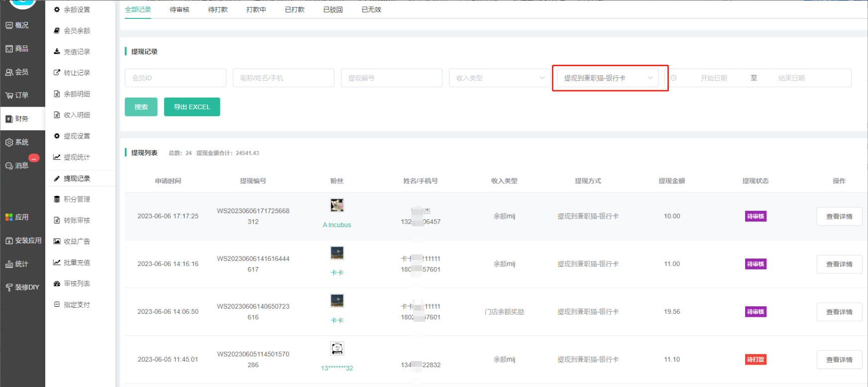The height and width of the screenshot is (387, 868).
Task: Click the gear icon beside 余额设置
Action: click(x=57, y=9)
